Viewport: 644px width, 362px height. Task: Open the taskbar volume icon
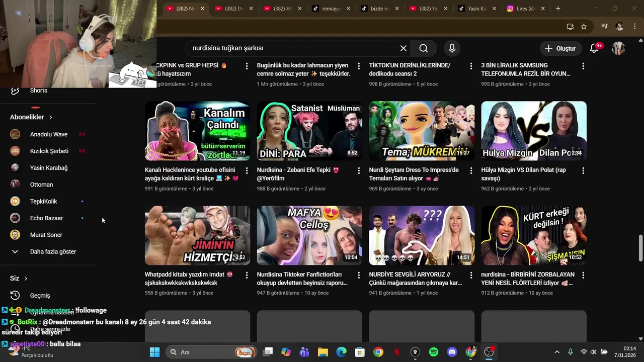coord(594,352)
